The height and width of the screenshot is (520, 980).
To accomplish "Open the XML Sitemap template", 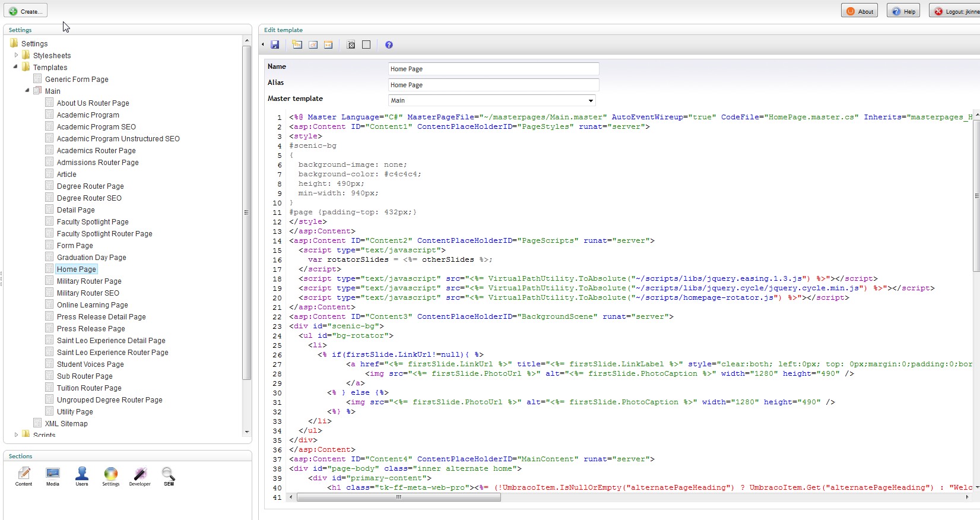I will click(x=66, y=423).
